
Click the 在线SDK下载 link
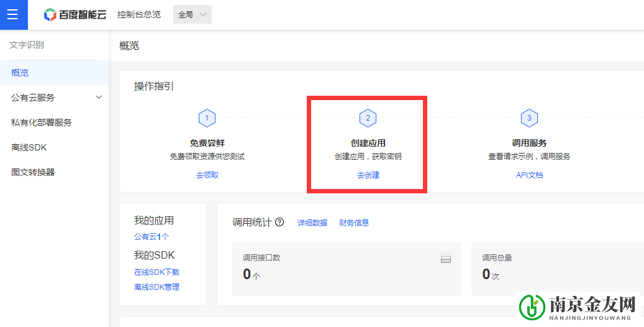[x=157, y=272]
